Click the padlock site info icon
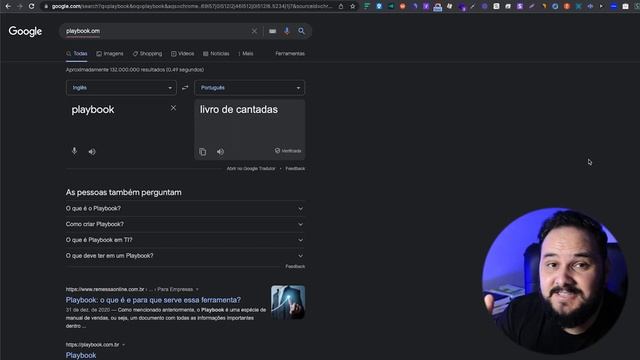 click(x=46, y=7)
